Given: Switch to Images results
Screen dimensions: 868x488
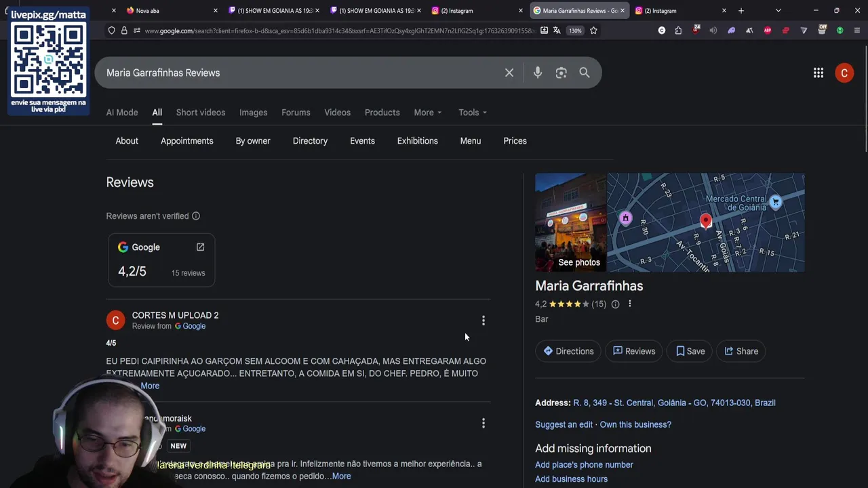Looking at the screenshot, I should coord(254,113).
